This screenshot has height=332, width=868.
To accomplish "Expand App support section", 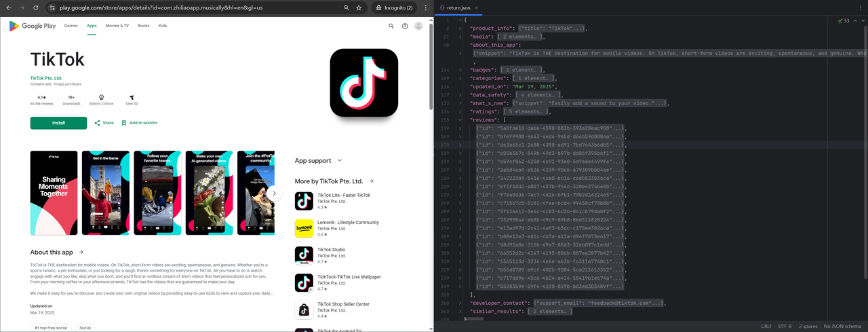I will pyautogui.click(x=340, y=161).
